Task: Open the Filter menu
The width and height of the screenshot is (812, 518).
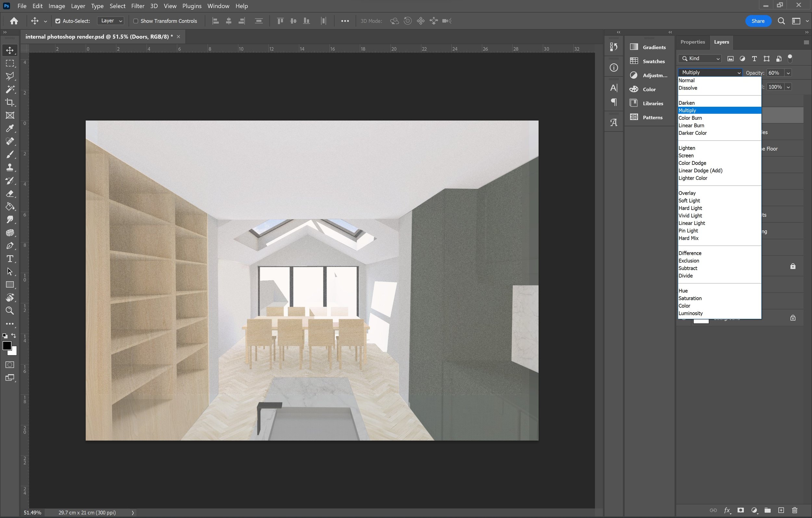Action: [138, 6]
